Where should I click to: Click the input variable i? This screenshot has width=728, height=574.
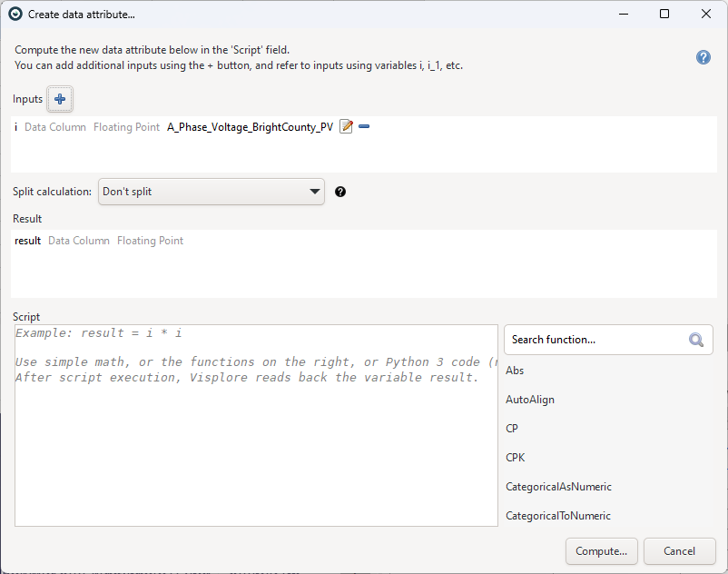click(16, 127)
